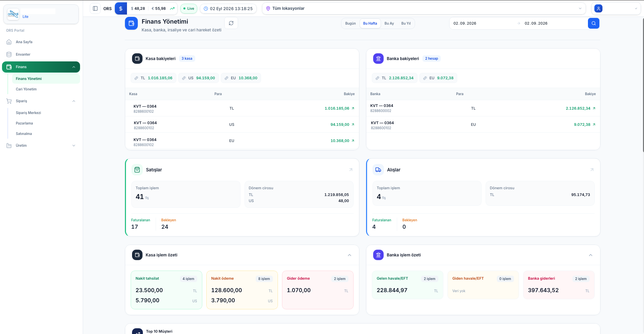Viewport: 644px width, 334px height.
Task: Open Alışlar details via arrow icon
Action: tap(592, 170)
